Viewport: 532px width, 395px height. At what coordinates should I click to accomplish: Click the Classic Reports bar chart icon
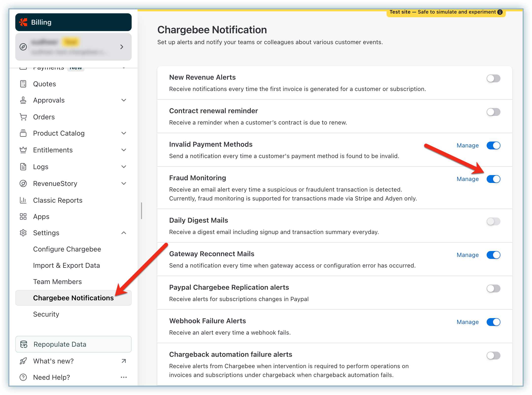(23, 200)
